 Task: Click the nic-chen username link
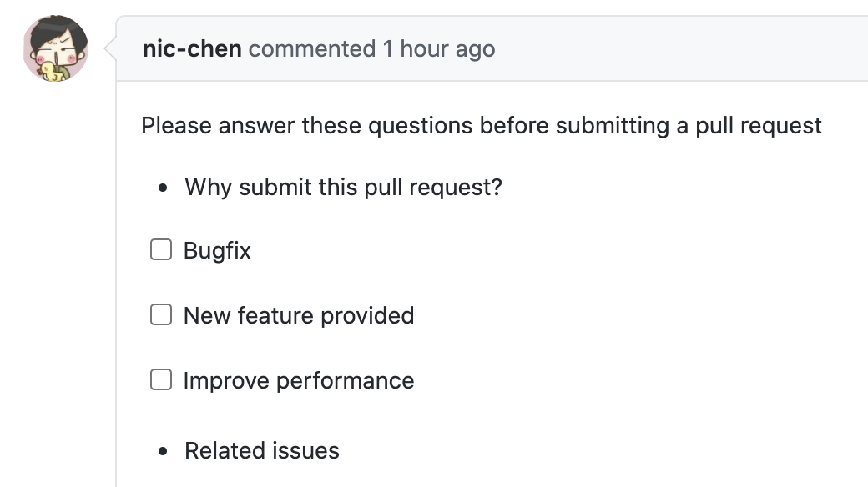pyautogui.click(x=192, y=48)
